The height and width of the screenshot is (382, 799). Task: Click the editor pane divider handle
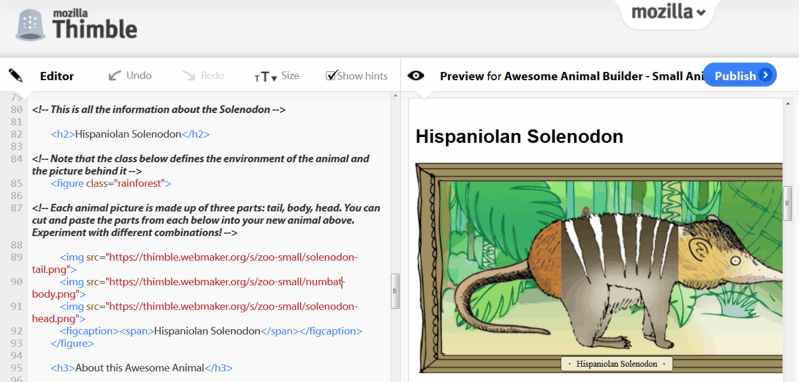click(395, 291)
